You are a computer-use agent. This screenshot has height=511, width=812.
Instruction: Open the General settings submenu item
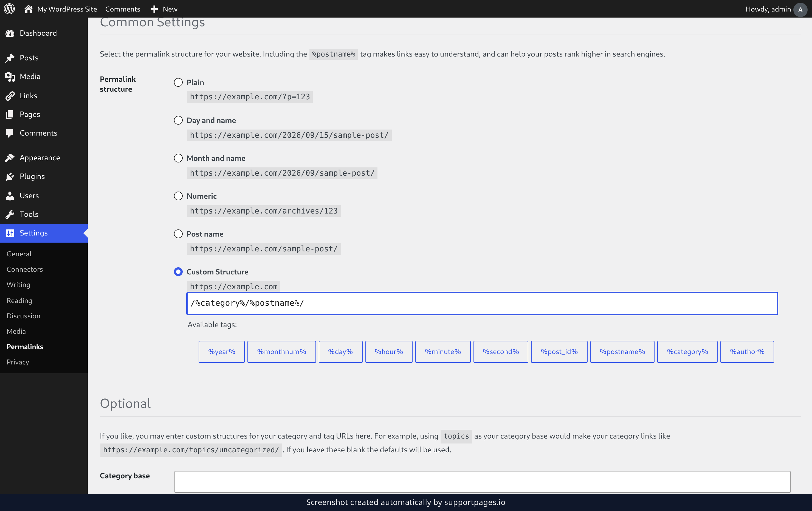pos(19,254)
